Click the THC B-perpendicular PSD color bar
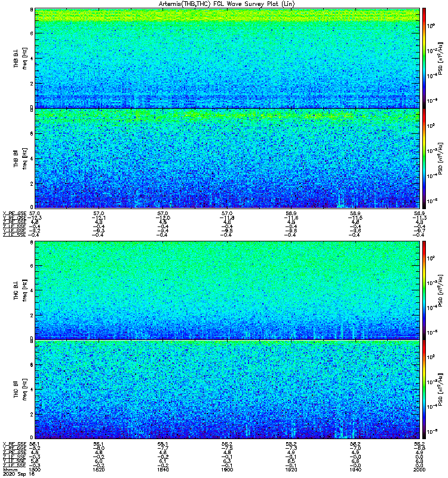448x478 pixels. point(424,290)
